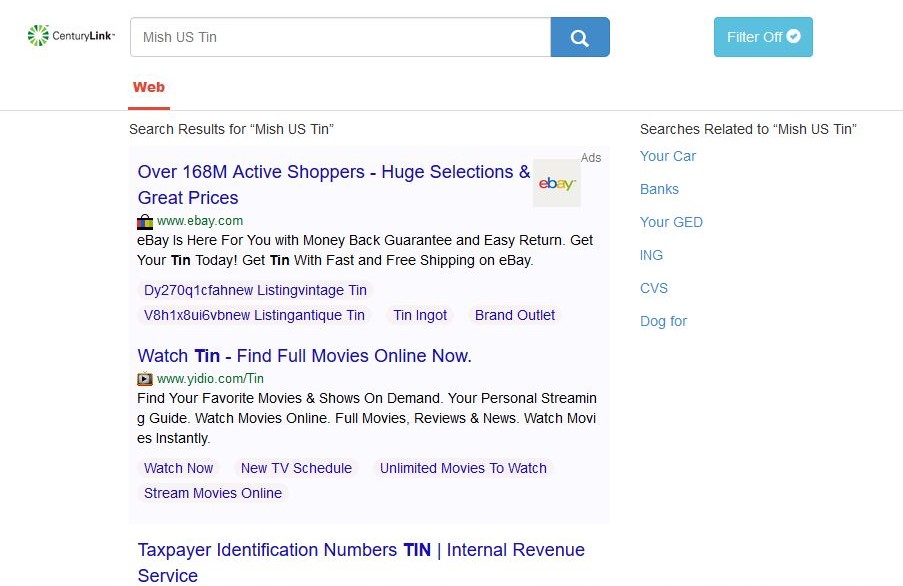Click the Yidio favicon beside www.yidio.com/Tin
The width and height of the screenshot is (903, 586).
click(x=145, y=379)
